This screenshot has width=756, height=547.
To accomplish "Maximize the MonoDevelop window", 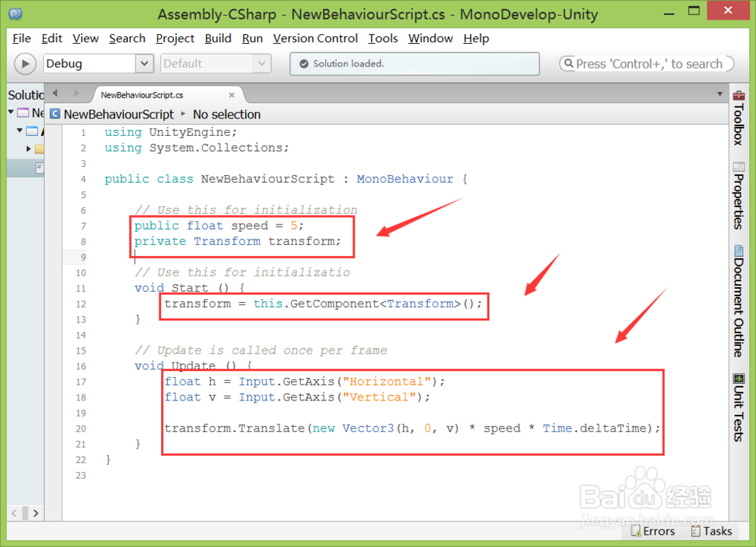I will click(694, 11).
